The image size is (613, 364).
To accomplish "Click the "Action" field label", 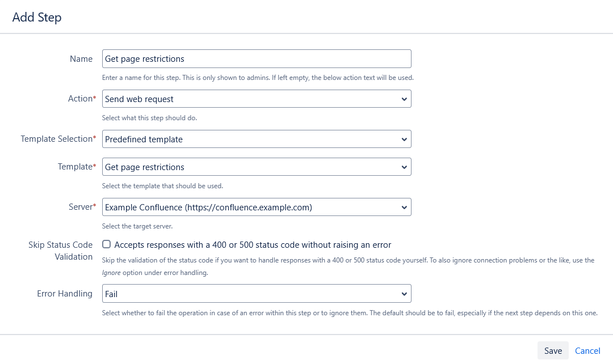I will 80,99.
